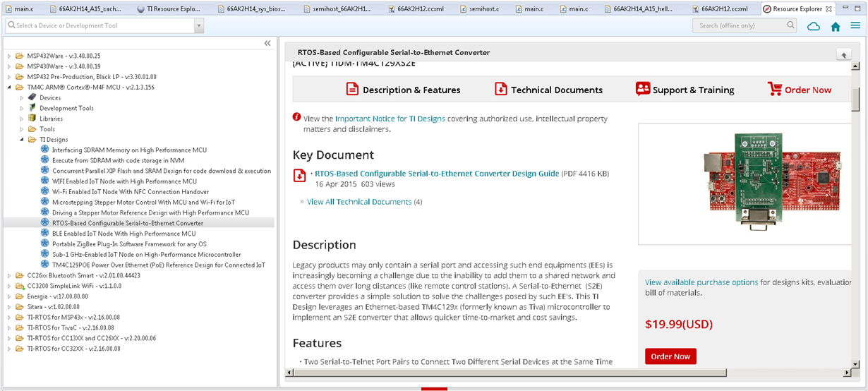Viewport: 868px width, 391px height.
Task: Click the Key Document PDF icon
Action: [299, 175]
